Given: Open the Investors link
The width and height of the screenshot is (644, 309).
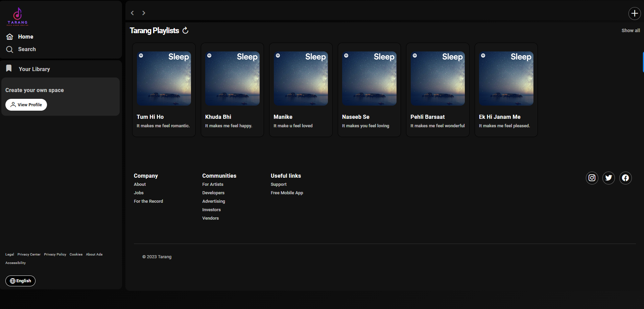Looking at the screenshot, I should [x=211, y=210].
